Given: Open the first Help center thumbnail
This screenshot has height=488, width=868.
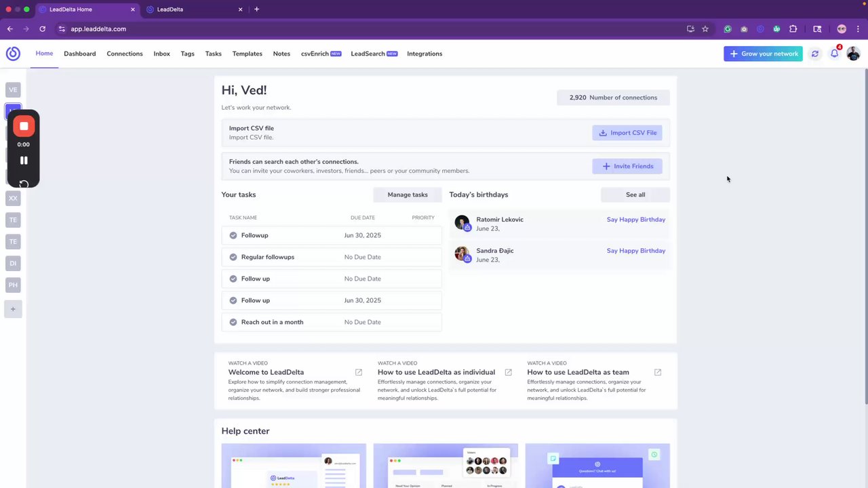Looking at the screenshot, I should click(294, 466).
